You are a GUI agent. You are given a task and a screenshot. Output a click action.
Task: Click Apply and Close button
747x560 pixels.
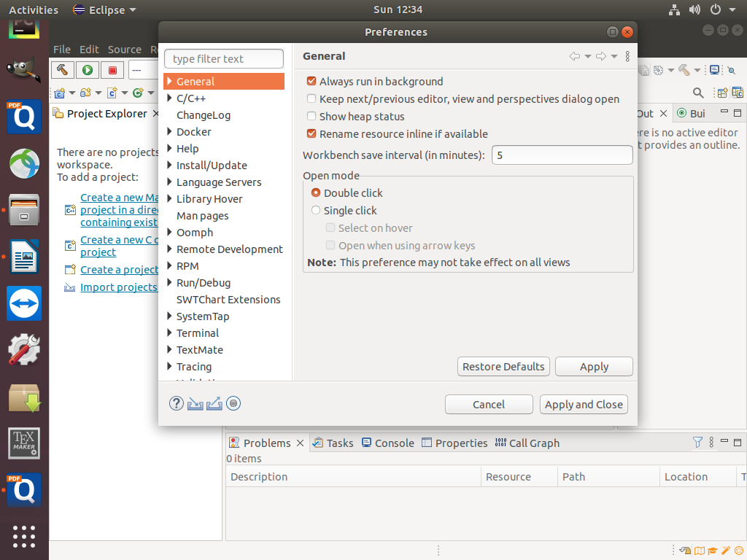pos(584,404)
